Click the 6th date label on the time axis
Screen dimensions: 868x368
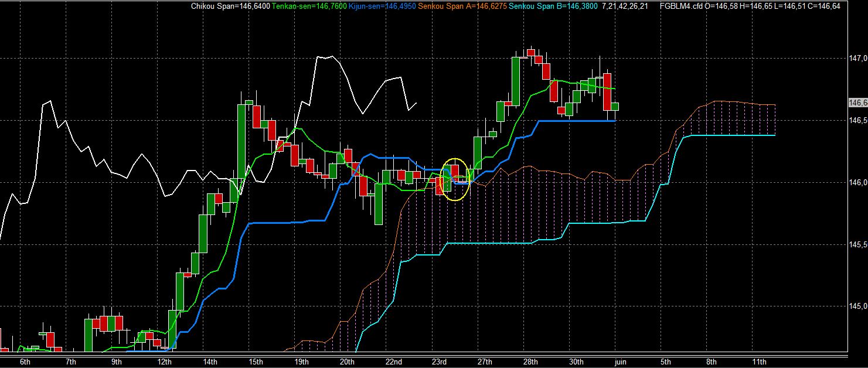tap(25, 362)
